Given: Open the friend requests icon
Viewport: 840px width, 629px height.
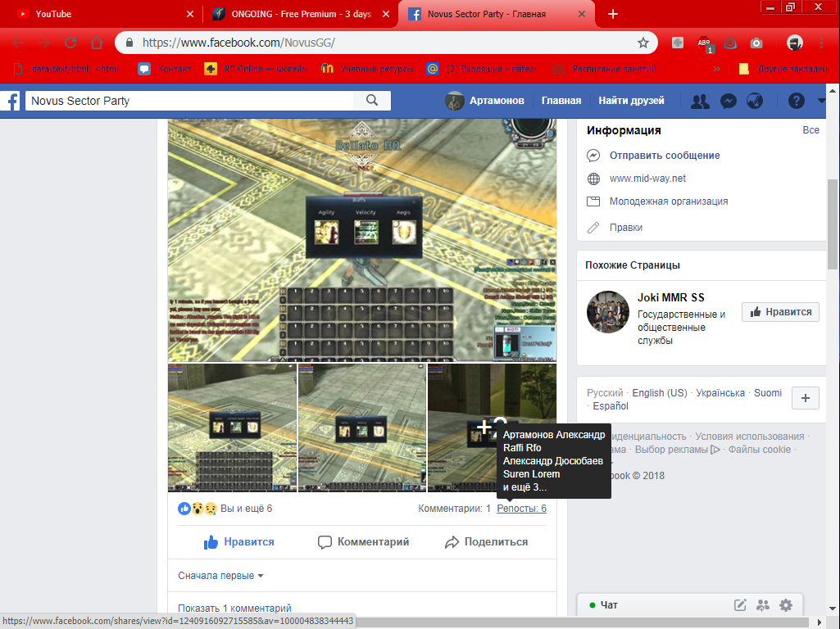Looking at the screenshot, I should tap(700, 101).
